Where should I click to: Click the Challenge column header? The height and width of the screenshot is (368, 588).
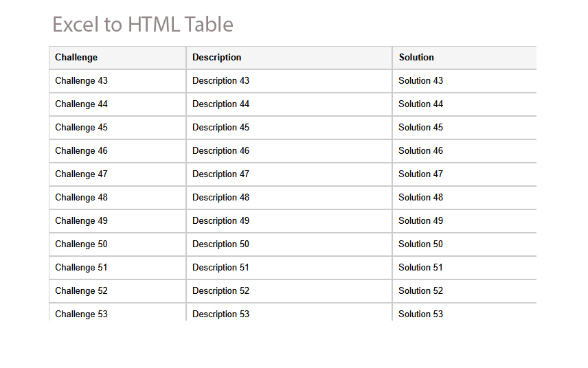coord(117,58)
